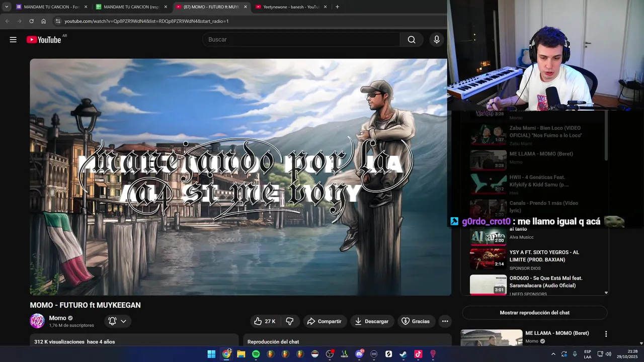Play ORO600 - Se Que Está Mal
The width and height of the screenshot is (644, 362).
click(x=535, y=285)
